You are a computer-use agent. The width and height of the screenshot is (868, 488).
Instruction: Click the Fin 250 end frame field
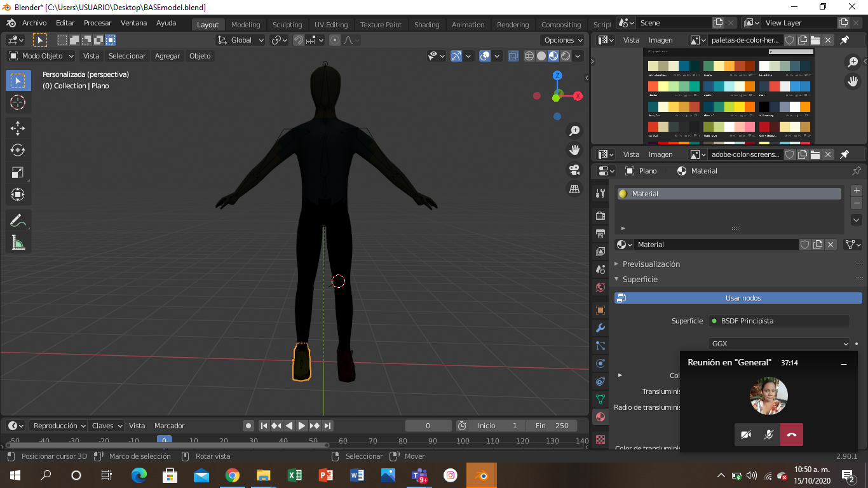pos(552,426)
